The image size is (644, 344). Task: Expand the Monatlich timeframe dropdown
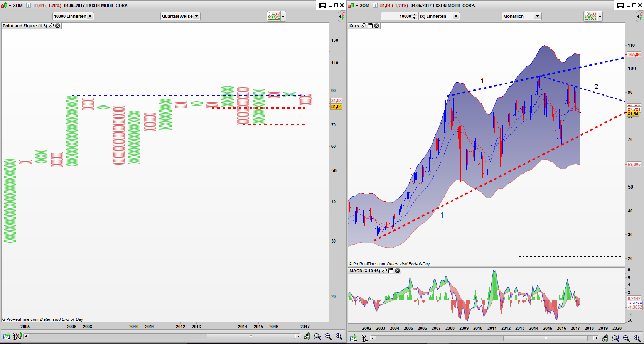[x=521, y=16]
